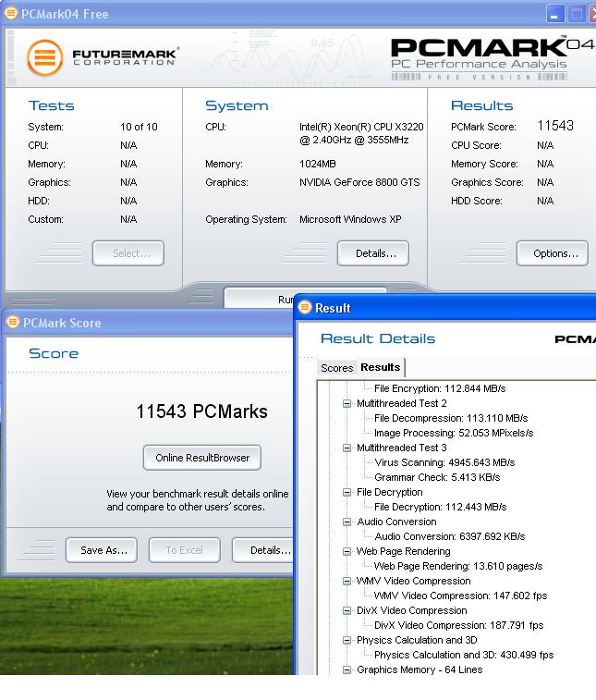Click the Results section heading
Image resolution: width=596 pixels, height=700 pixels.
(481, 105)
